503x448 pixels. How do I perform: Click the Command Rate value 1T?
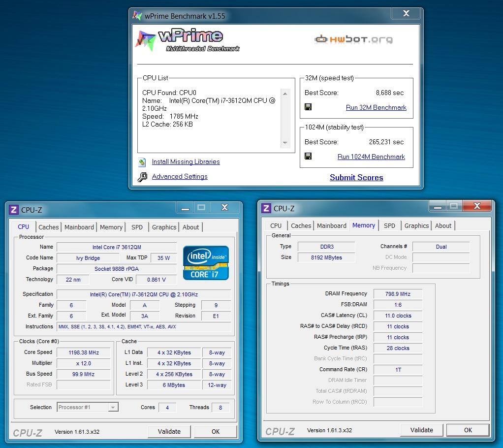coord(398,370)
